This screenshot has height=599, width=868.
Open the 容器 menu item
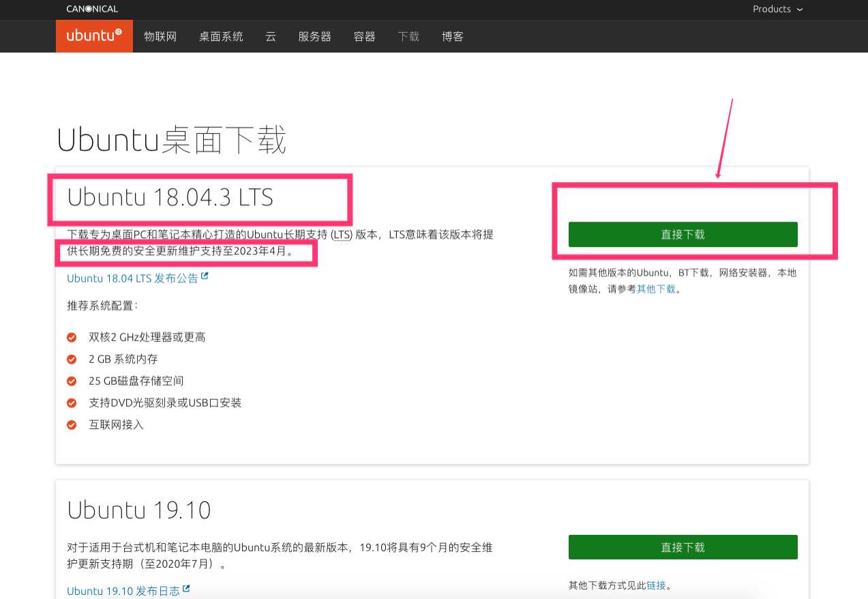(365, 37)
